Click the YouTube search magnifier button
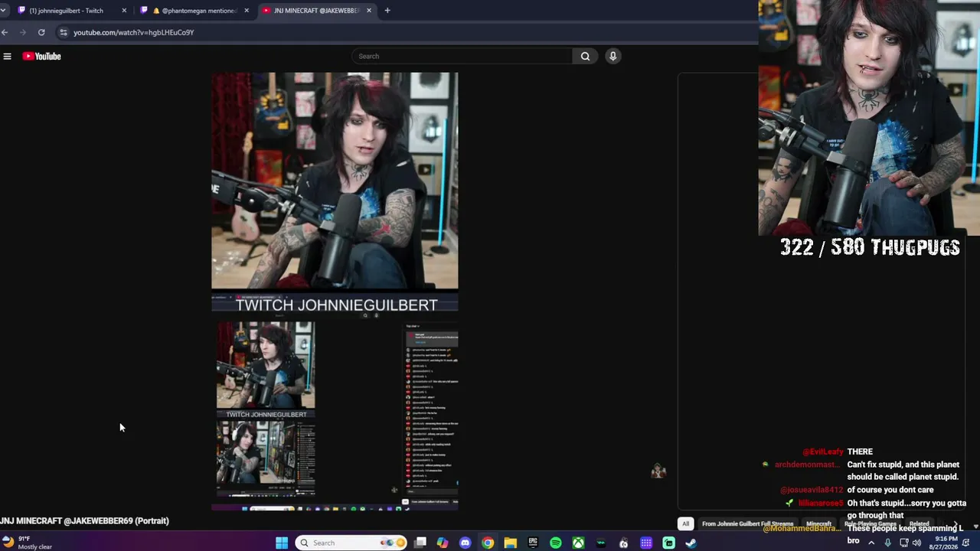 coord(585,56)
